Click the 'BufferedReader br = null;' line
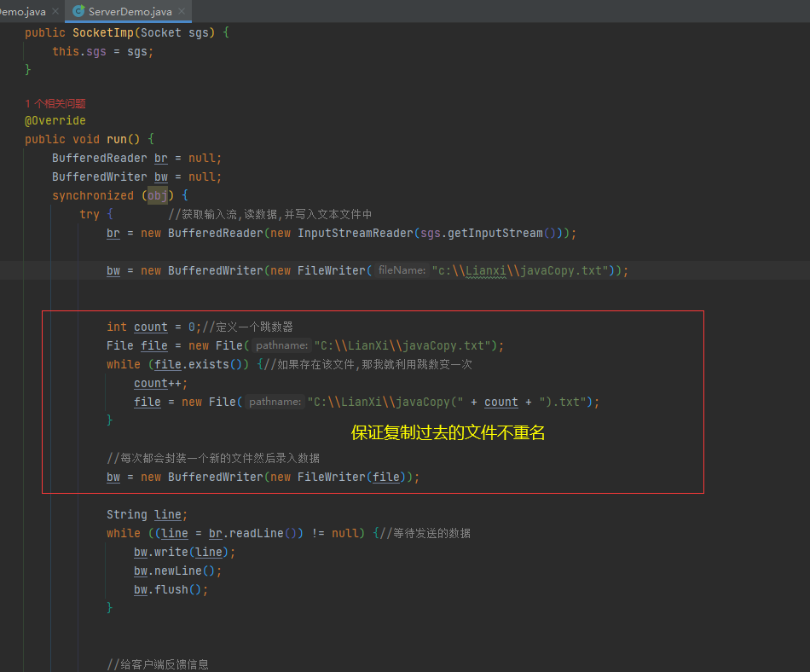Image resolution: width=810 pixels, height=672 pixels. (x=137, y=158)
